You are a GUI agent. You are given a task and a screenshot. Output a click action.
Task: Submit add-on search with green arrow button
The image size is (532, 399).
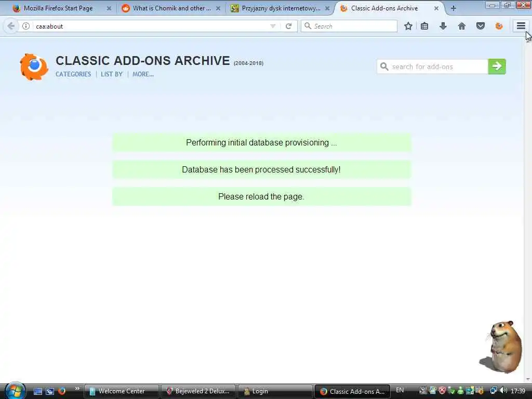[497, 66]
